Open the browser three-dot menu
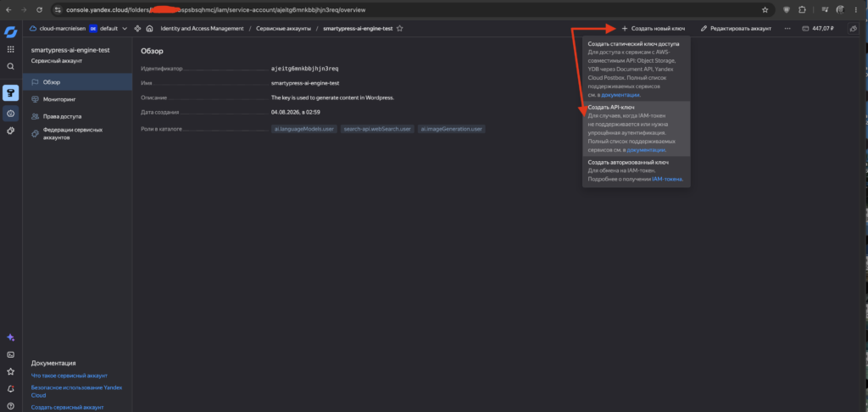The image size is (868, 412). click(857, 9)
